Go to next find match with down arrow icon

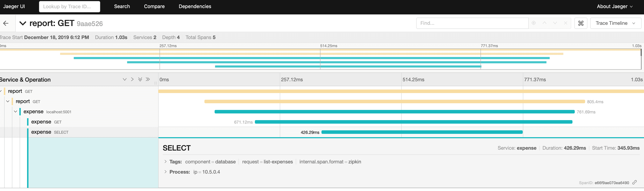click(555, 23)
